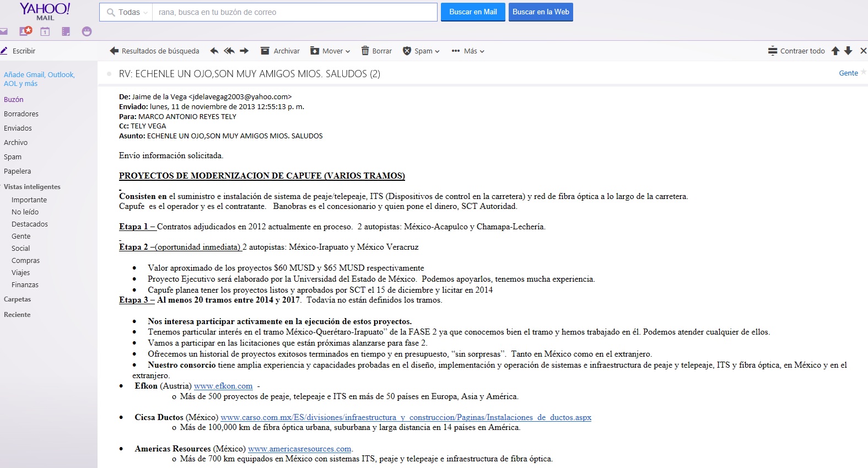Screen dimensions: 868x468
Task: Delete the message with Borrar
Action: (x=376, y=51)
